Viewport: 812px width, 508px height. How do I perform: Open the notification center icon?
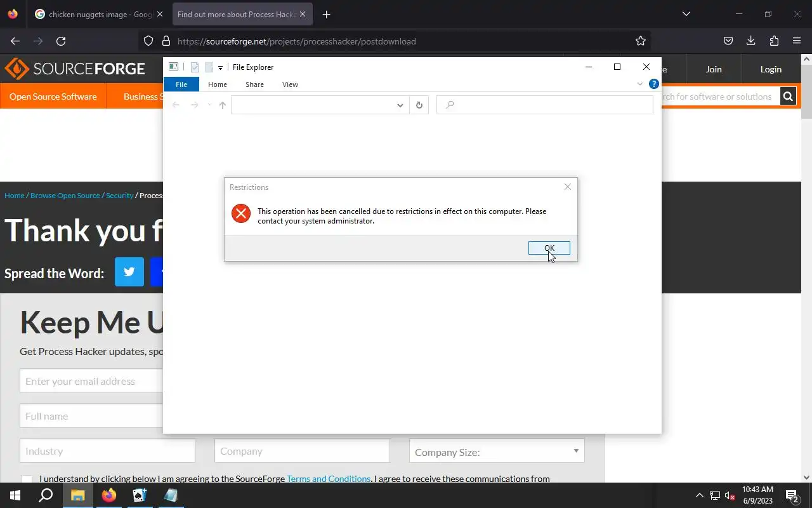tap(792, 495)
